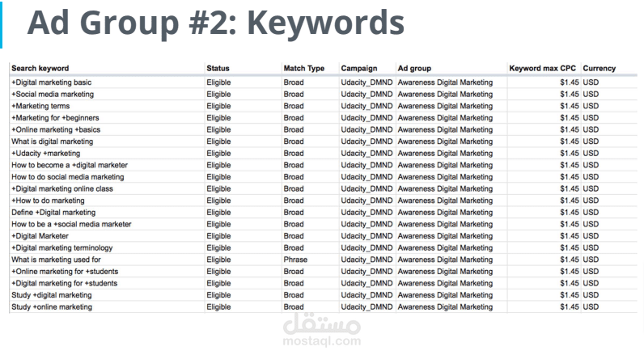Select the Campaign column header

pos(359,68)
